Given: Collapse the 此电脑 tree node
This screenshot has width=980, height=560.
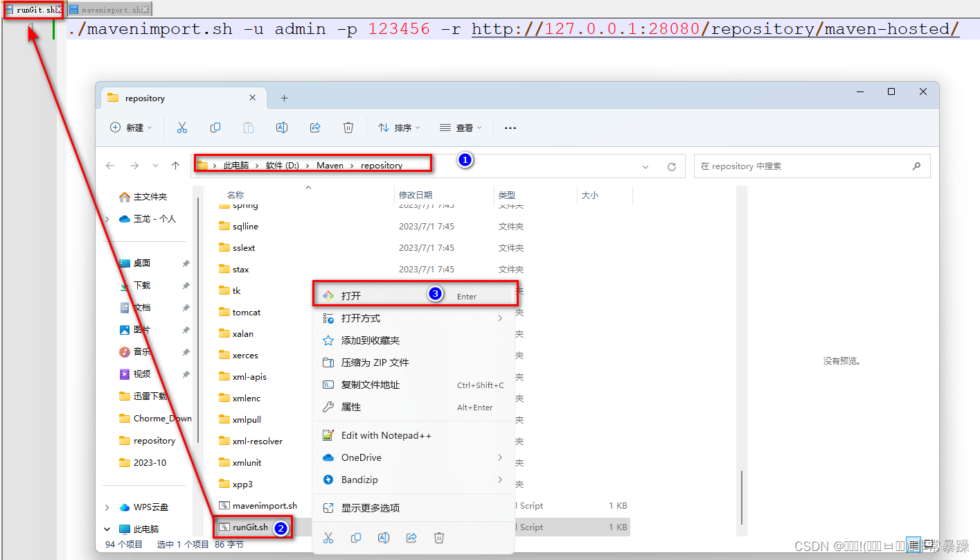Looking at the screenshot, I should click(x=107, y=529).
